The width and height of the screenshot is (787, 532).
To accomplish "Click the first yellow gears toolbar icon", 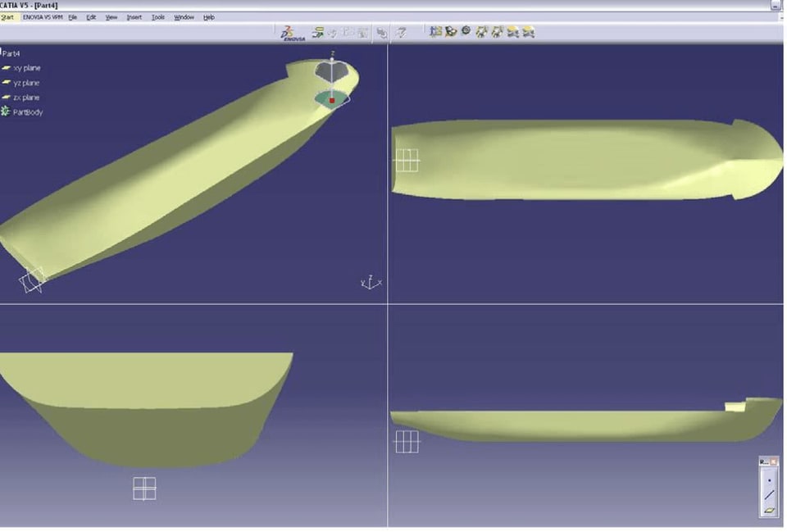I will click(481, 32).
